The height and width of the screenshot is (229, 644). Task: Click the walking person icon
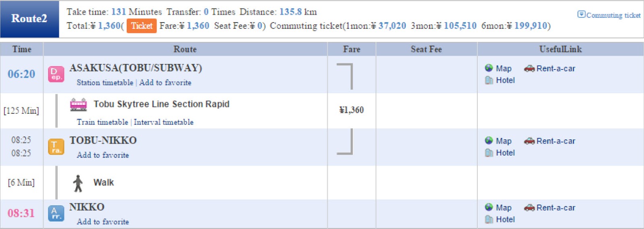coord(78,183)
